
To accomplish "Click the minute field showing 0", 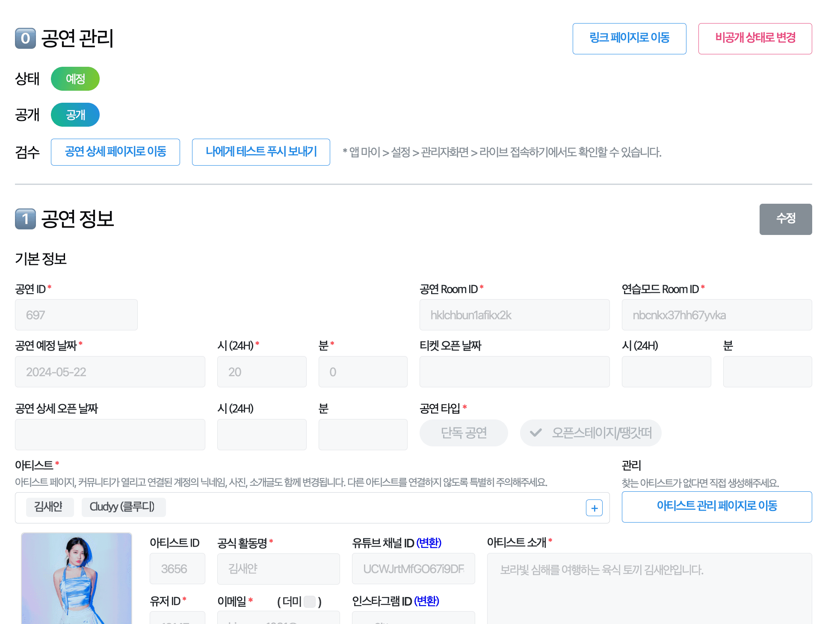I will (x=363, y=371).
